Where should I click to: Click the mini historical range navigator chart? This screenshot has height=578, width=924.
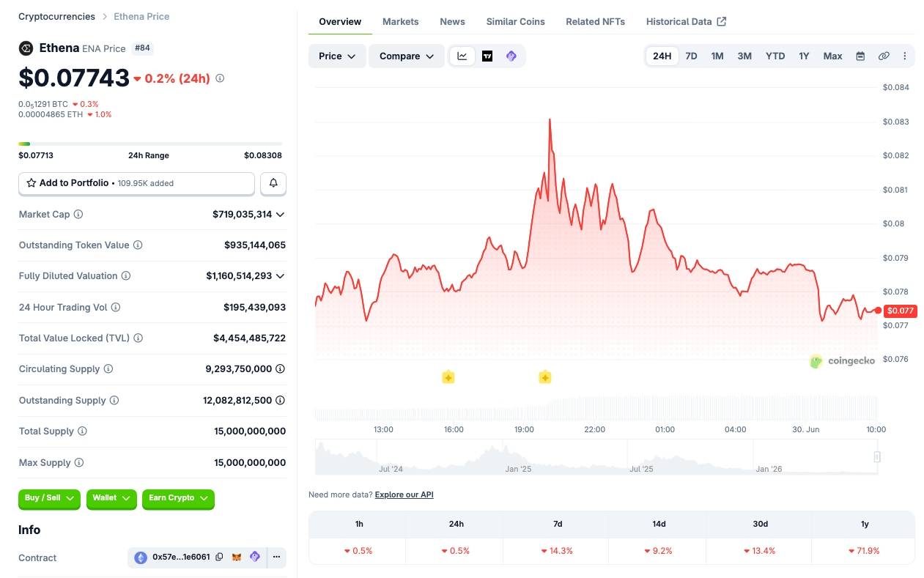point(596,457)
